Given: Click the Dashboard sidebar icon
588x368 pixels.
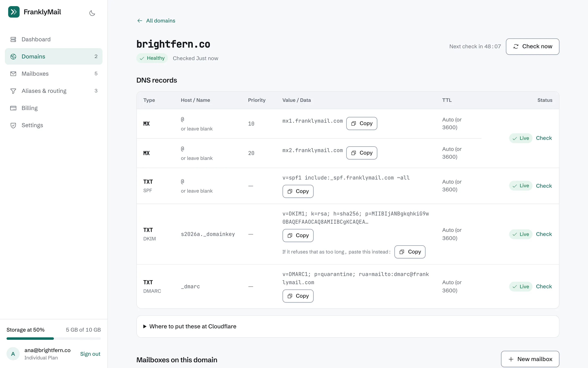Looking at the screenshot, I should coord(13,39).
